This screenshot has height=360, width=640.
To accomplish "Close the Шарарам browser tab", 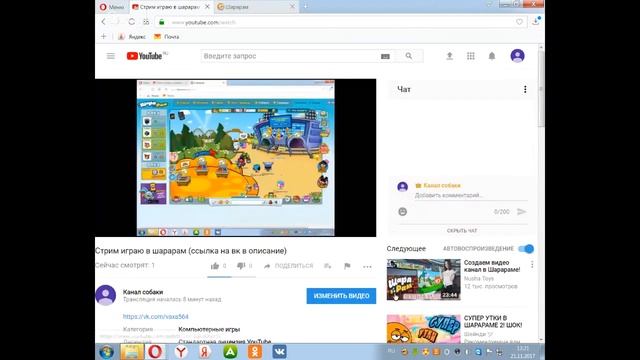I will coord(292,7).
